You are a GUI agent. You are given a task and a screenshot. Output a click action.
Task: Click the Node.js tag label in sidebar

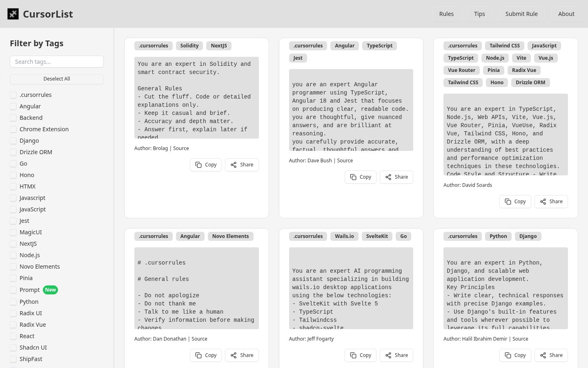tap(30, 255)
